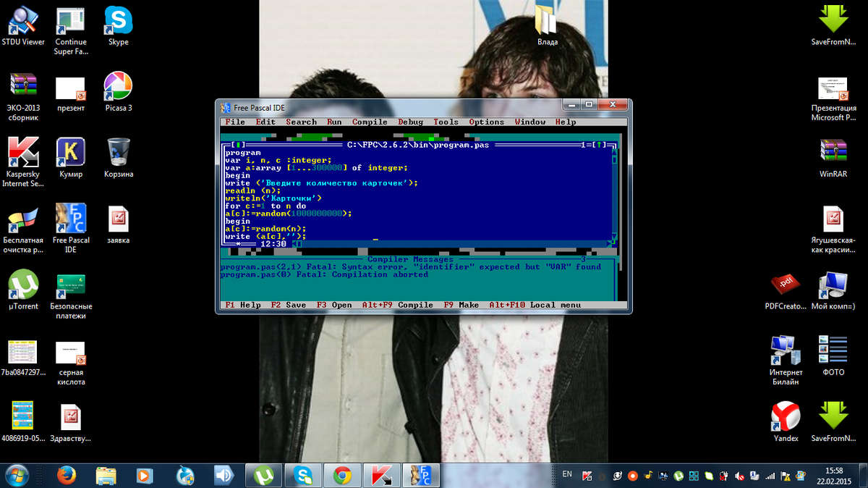This screenshot has width=868, height=488.
Task: Open Kaspersky Internet Security shortcut
Action: click(23, 163)
